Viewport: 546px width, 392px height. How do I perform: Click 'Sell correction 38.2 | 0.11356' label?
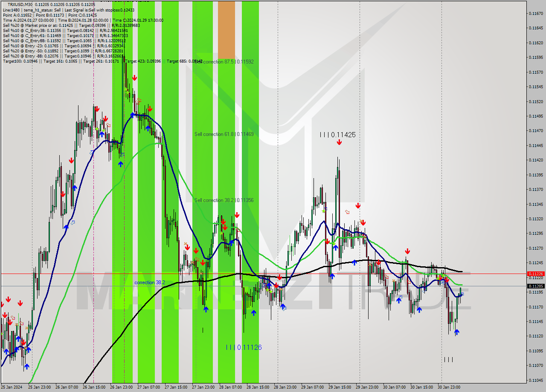[224, 200]
